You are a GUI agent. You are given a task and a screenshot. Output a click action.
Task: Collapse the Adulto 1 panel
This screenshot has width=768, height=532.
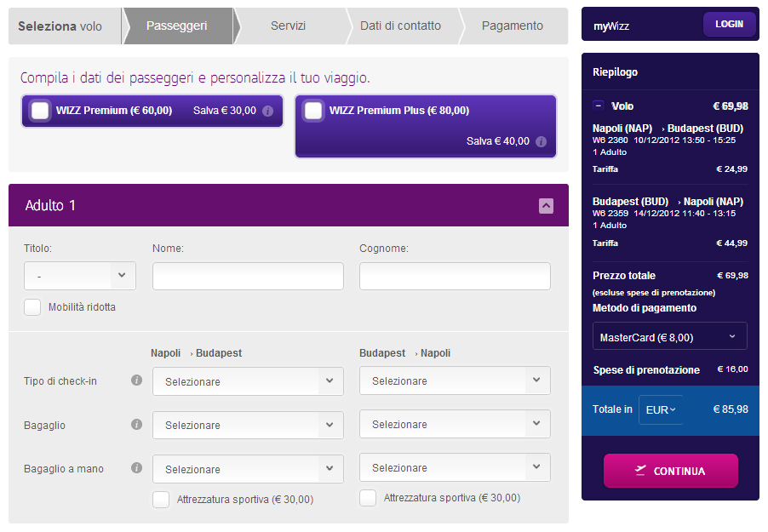point(546,206)
